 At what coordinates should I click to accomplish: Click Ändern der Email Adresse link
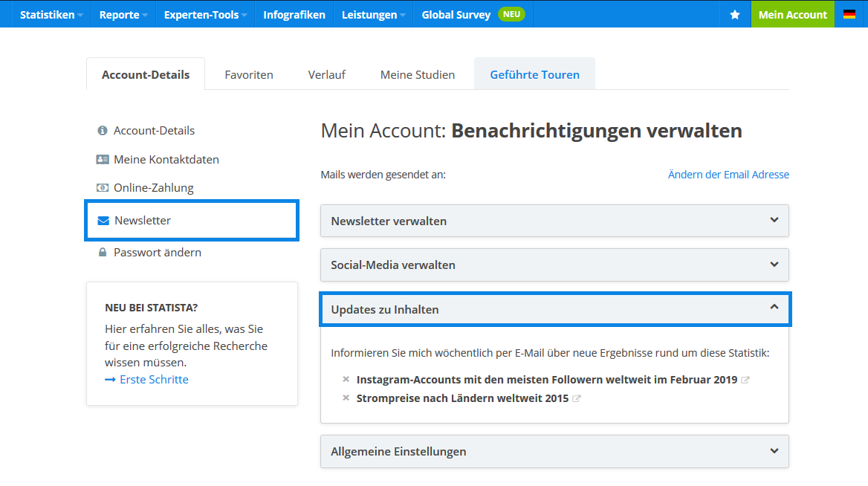pyautogui.click(x=728, y=175)
